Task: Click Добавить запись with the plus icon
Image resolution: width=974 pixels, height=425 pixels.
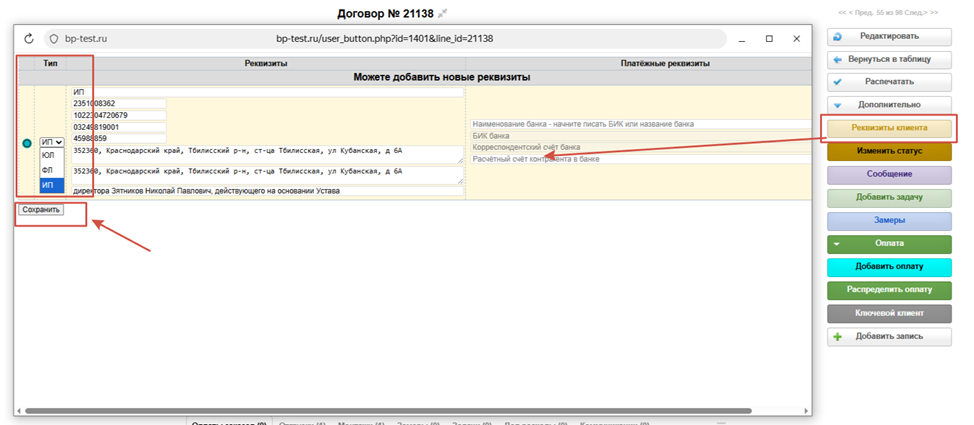Action: click(x=889, y=337)
